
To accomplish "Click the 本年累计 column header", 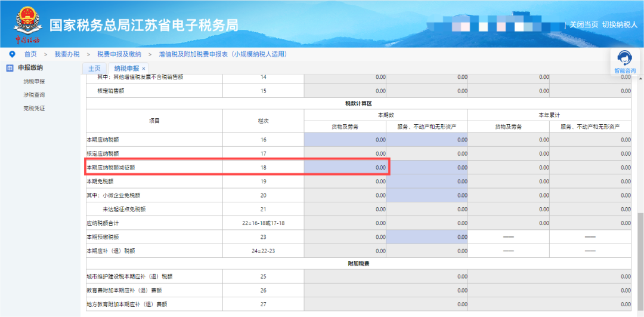I will [x=549, y=115].
